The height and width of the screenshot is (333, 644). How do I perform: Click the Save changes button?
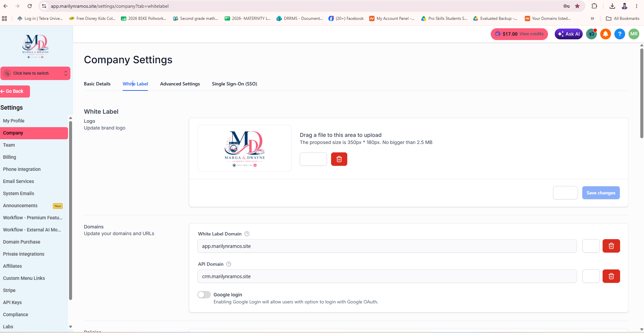(601, 193)
